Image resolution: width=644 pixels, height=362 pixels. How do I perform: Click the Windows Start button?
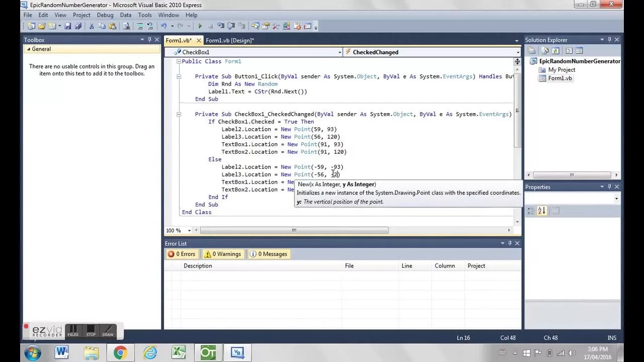pyautogui.click(x=32, y=353)
